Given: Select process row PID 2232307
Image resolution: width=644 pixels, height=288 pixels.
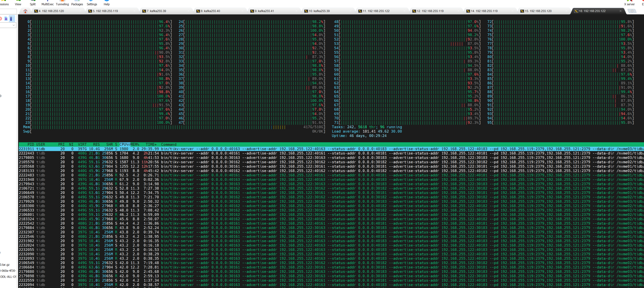Looking at the screenshot, I should coord(331,232).
